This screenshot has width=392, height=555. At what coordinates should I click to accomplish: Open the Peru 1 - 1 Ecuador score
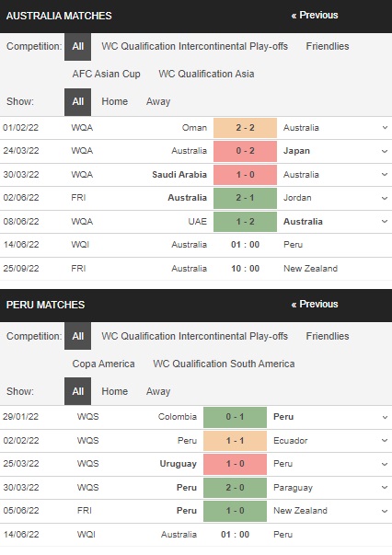pyautogui.click(x=235, y=441)
